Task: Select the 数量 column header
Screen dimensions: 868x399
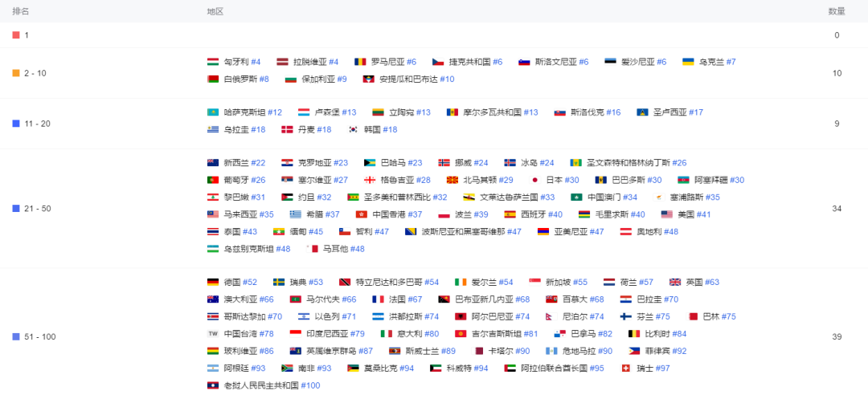Action: [x=837, y=11]
